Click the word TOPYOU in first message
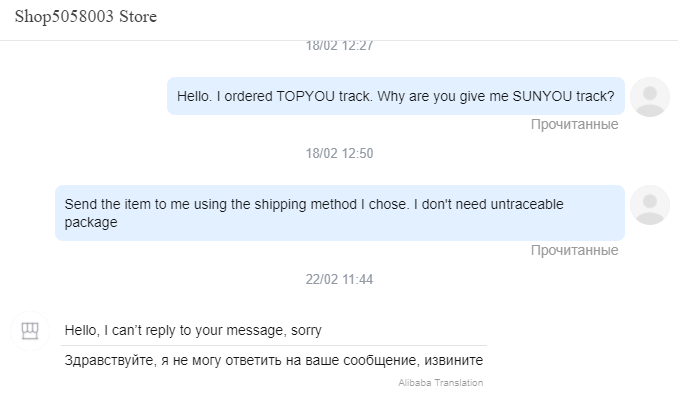 point(305,96)
